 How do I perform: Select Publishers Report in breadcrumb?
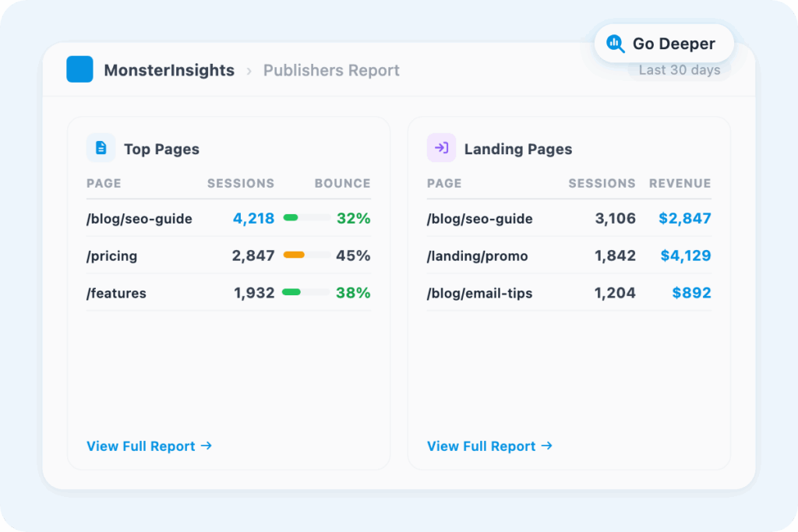(x=331, y=71)
